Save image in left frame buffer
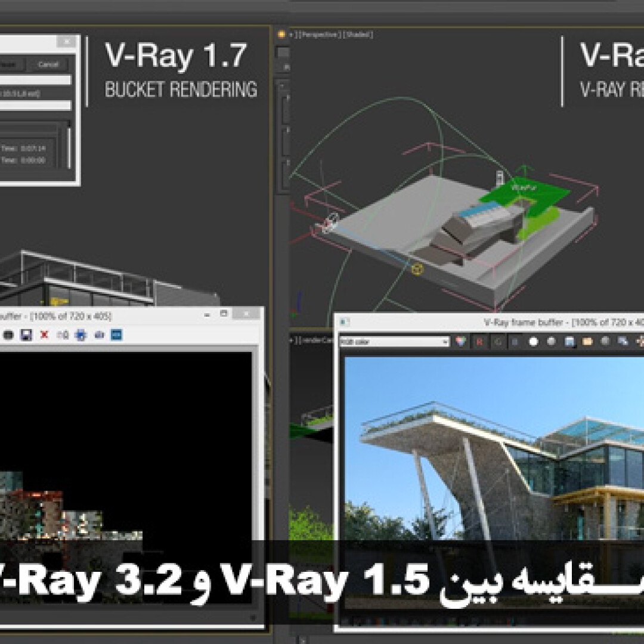Screen dimensions: 644x644 tap(26, 335)
